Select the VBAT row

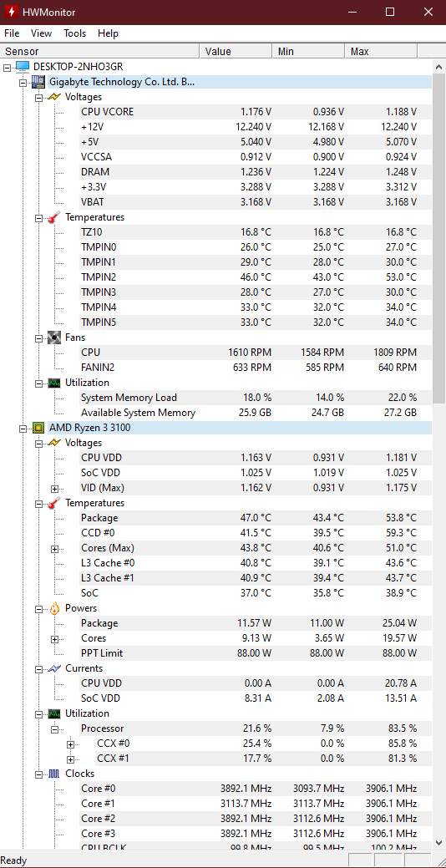point(256,202)
